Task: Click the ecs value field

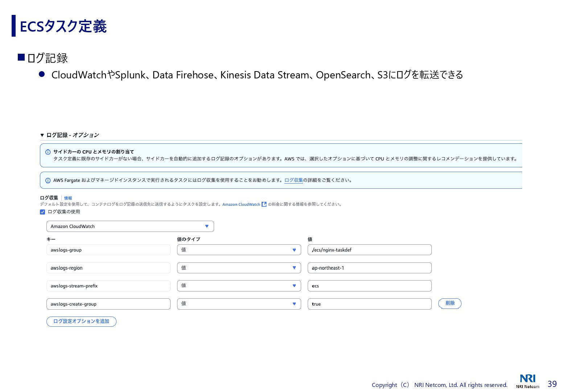Action: 370,286
